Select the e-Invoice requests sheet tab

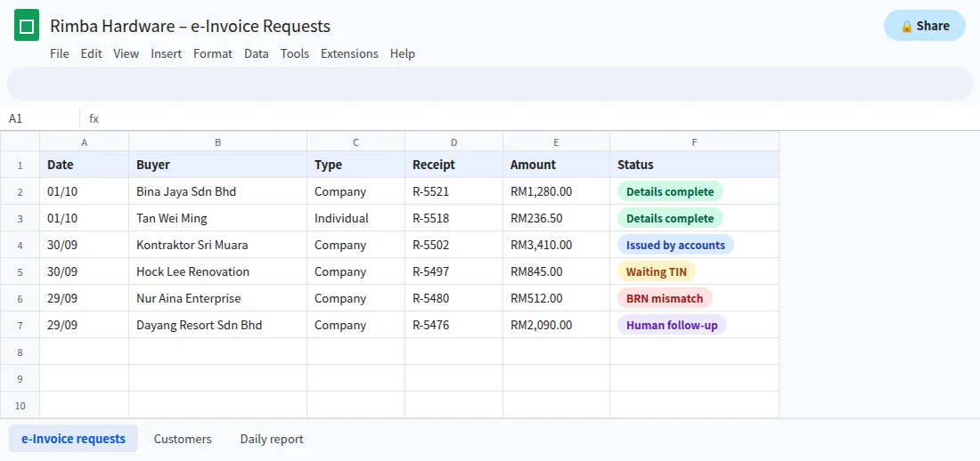click(74, 439)
